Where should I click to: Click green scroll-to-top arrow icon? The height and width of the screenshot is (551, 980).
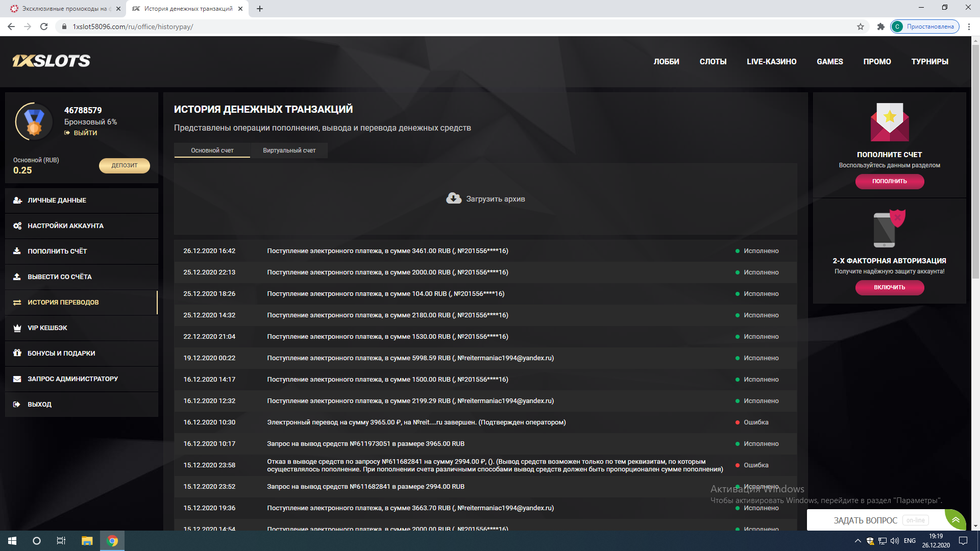pyautogui.click(x=955, y=520)
